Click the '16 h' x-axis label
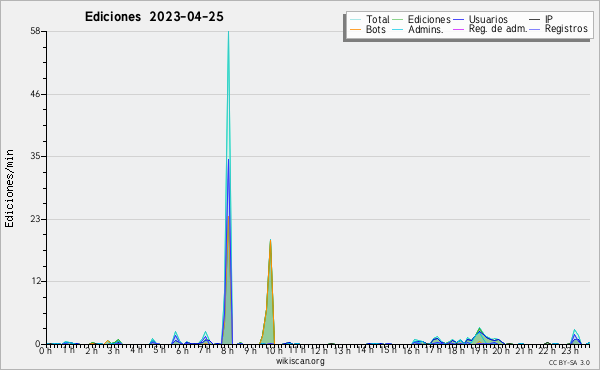Image resolution: width=600 pixels, height=370 pixels. point(411,351)
